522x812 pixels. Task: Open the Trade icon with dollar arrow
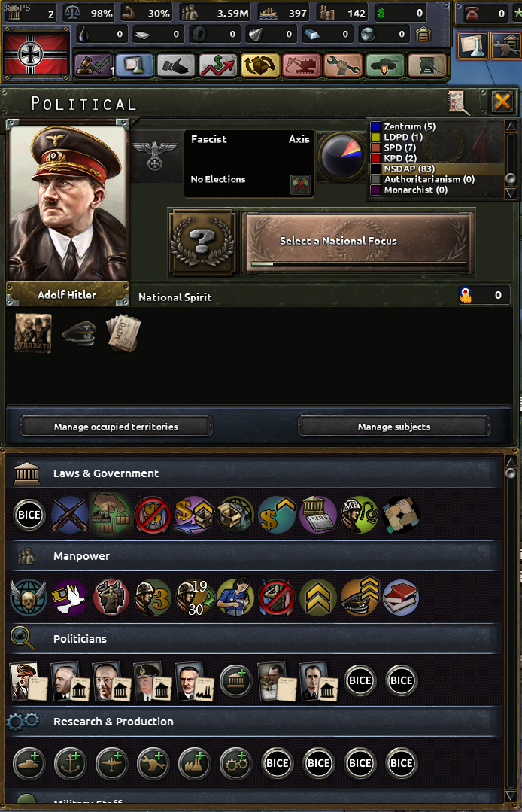pos(218,65)
